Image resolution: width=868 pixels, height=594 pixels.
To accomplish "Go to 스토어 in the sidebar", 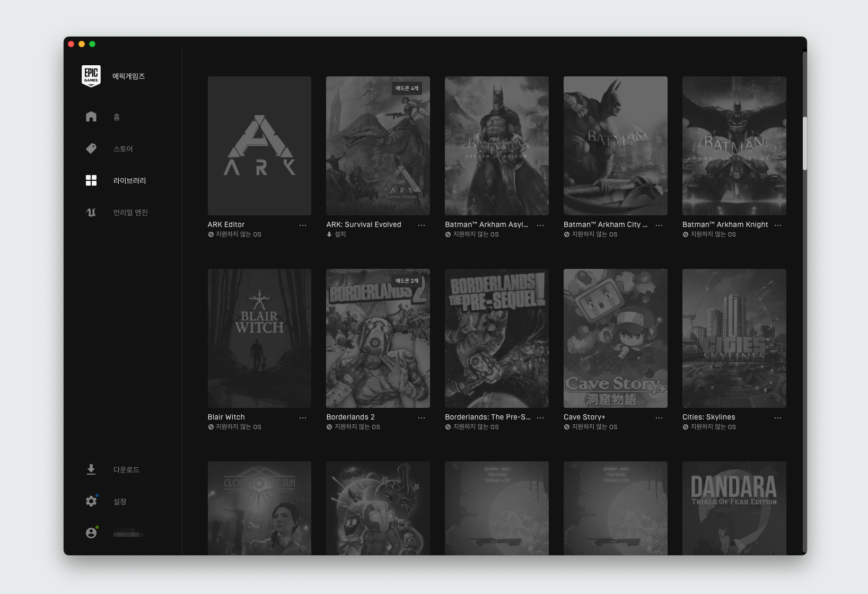I will click(123, 148).
